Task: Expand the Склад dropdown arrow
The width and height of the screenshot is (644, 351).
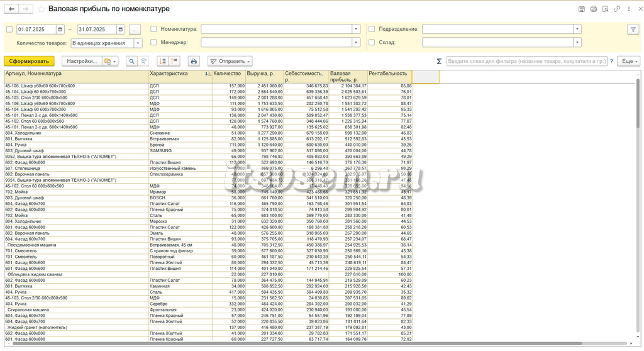Action: pyautogui.click(x=577, y=42)
